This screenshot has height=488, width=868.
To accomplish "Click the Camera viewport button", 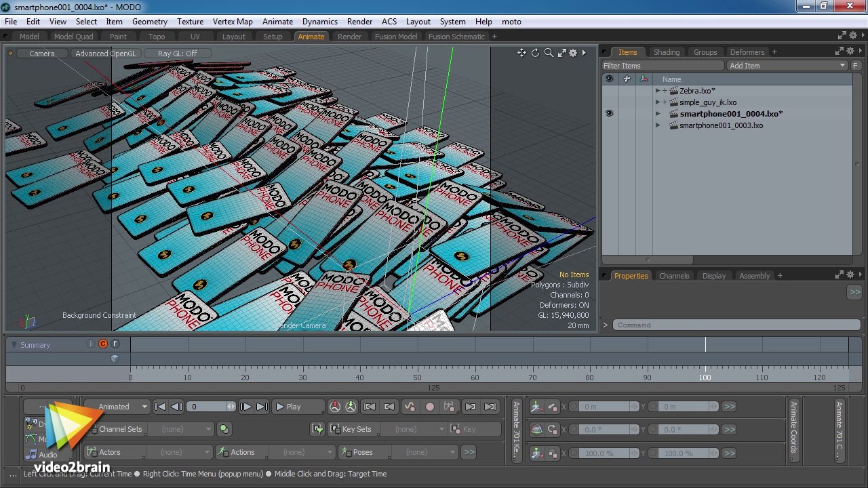I will click(x=42, y=54).
